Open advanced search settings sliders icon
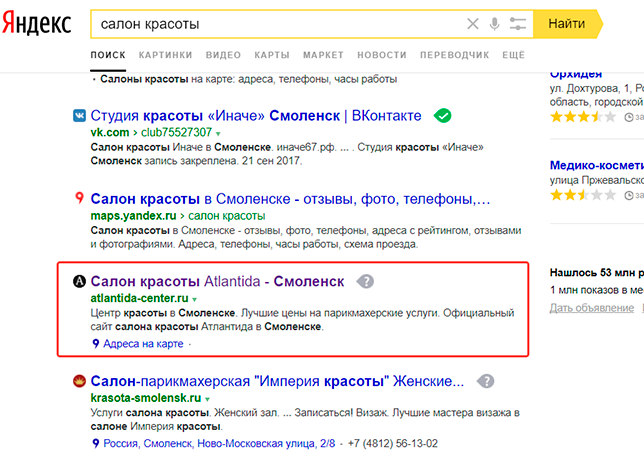This screenshot has width=644, height=460. (x=518, y=24)
